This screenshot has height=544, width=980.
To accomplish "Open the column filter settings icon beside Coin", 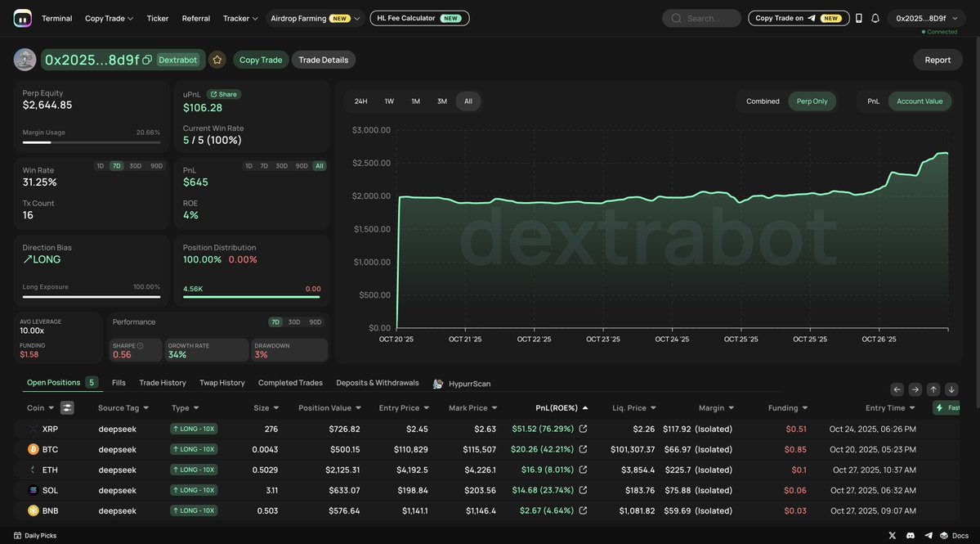I will coord(67,407).
